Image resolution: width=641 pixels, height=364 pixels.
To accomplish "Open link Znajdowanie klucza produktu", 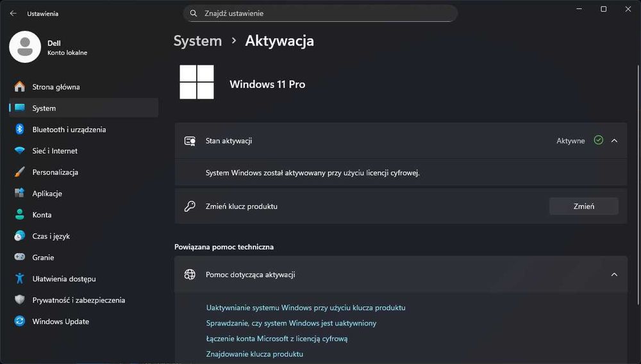I will point(254,354).
